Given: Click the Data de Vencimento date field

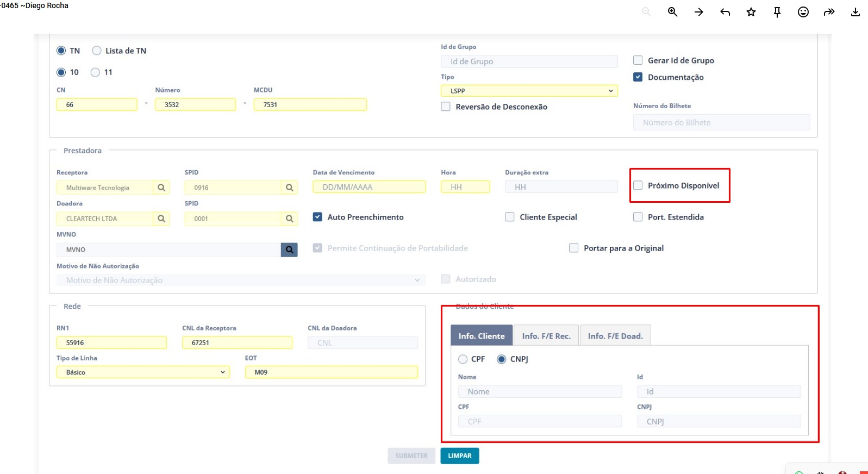Looking at the screenshot, I should 369,187.
